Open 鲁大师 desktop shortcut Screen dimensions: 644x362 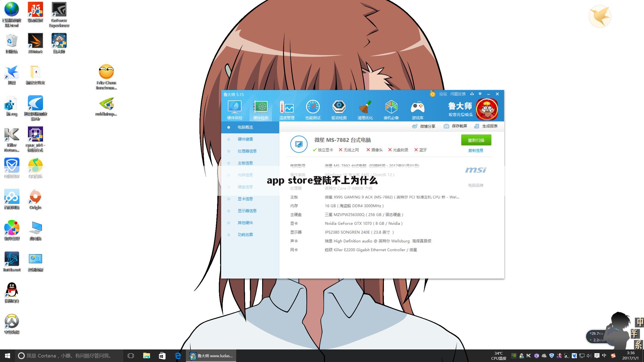pos(59,43)
